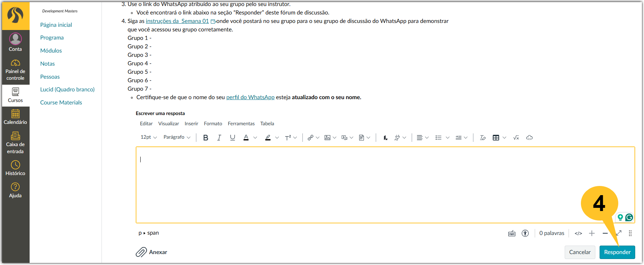Click the clear formatting icon
644x265 pixels.
pos(483,138)
